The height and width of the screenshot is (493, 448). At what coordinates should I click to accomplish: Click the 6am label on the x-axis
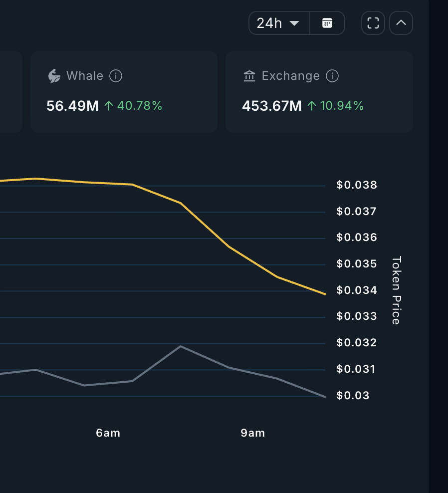108,433
